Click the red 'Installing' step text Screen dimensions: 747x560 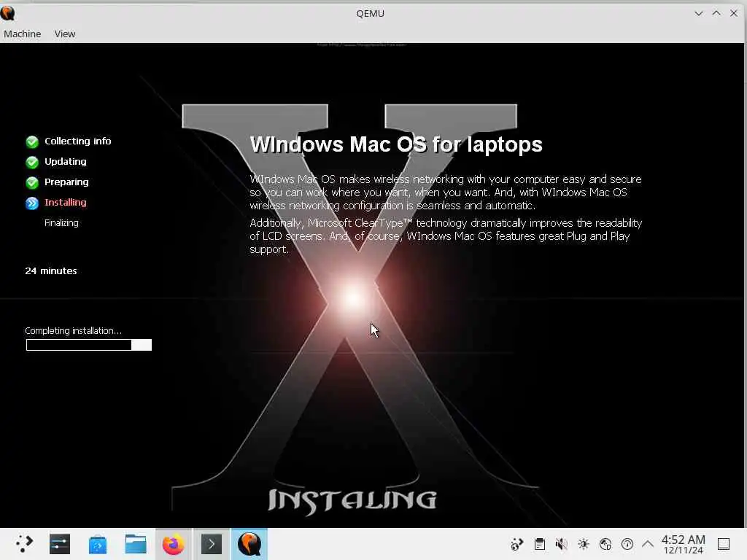[65, 203]
